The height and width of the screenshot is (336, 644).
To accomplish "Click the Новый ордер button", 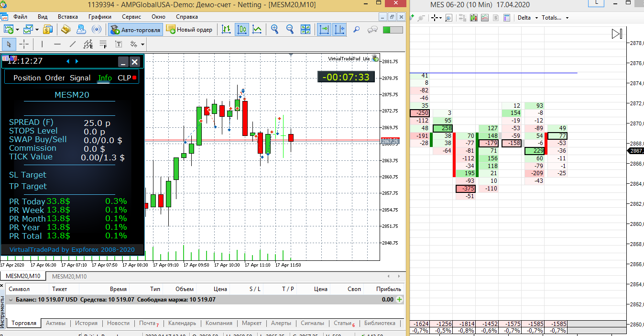I will pos(189,30).
